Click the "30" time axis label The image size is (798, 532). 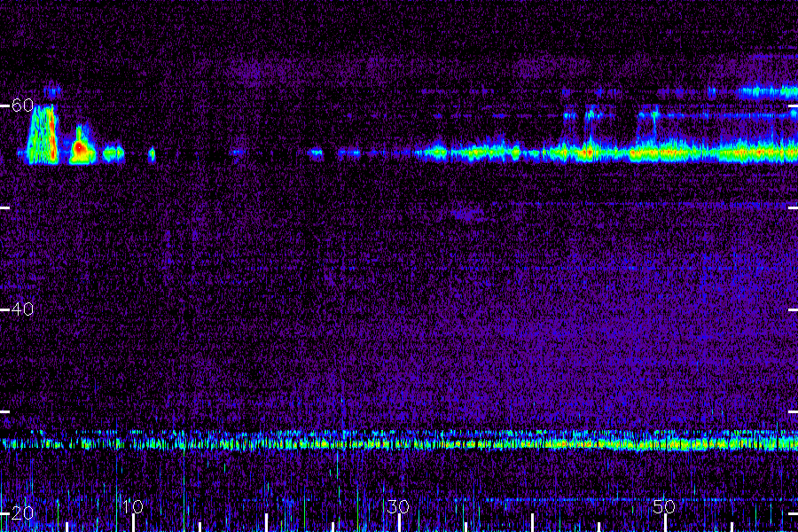click(398, 506)
